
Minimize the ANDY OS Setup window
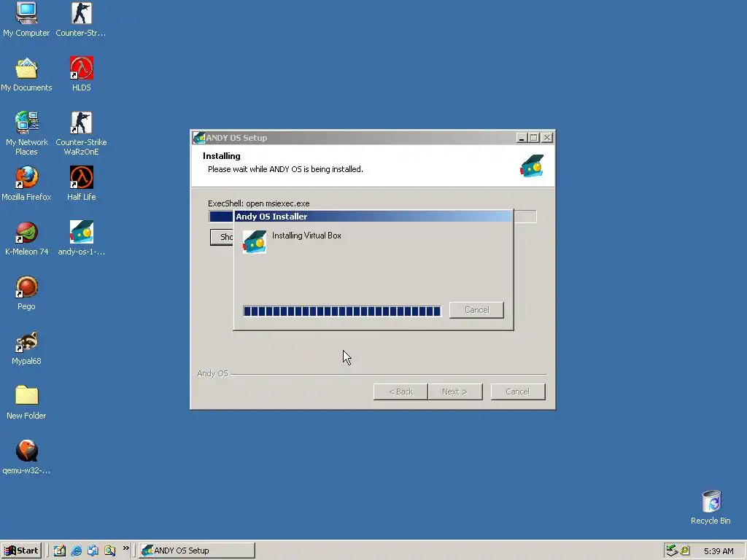tap(522, 138)
